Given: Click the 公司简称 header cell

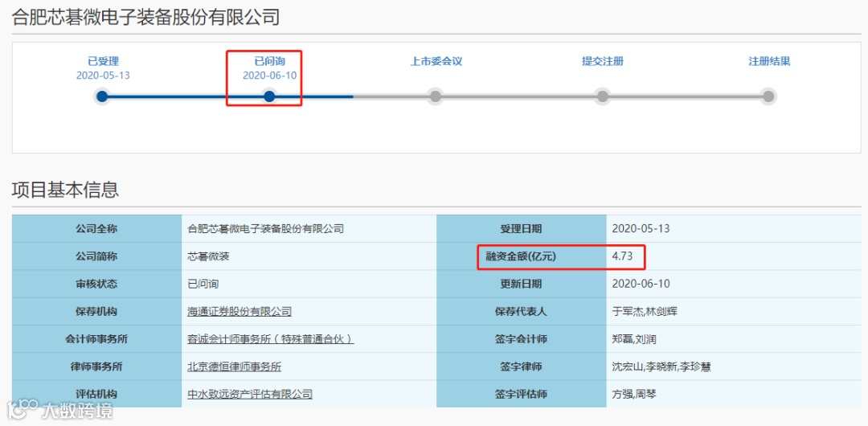Looking at the screenshot, I should tap(97, 256).
